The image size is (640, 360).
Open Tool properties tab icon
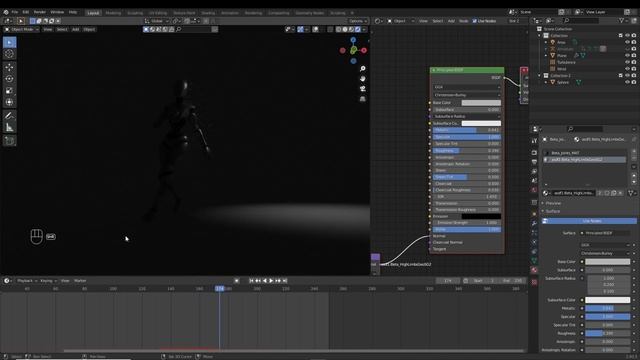(x=534, y=141)
